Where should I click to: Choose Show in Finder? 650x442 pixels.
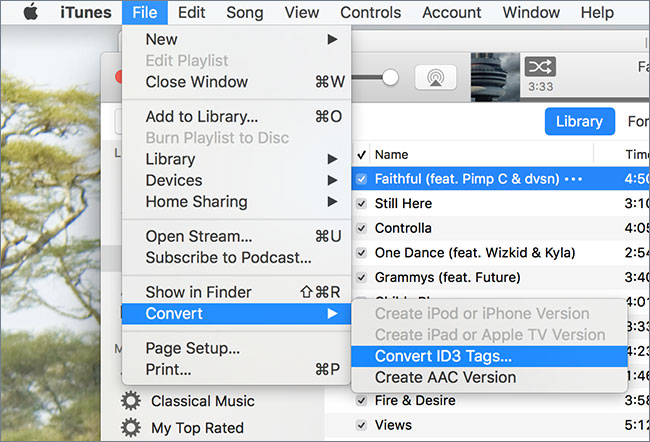(x=236, y=292)
